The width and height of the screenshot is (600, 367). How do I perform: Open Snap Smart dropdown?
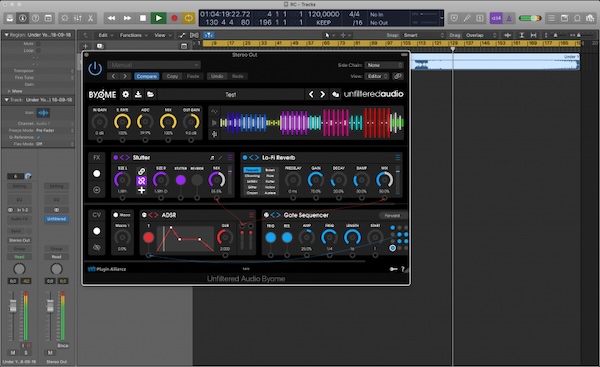[x=423, y=35]
